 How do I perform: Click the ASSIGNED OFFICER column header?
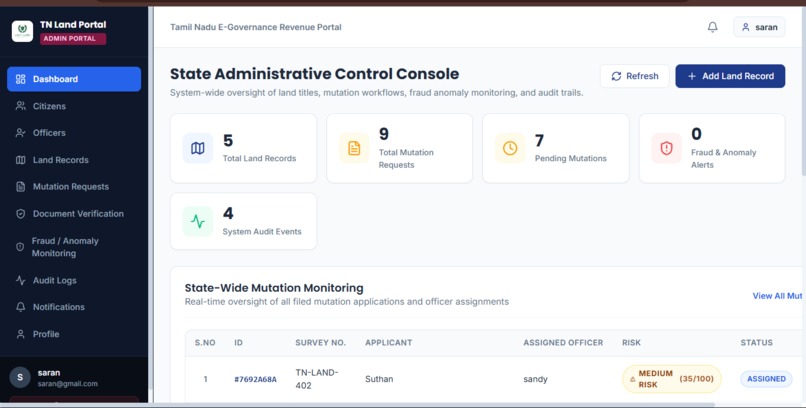point(563,342)
